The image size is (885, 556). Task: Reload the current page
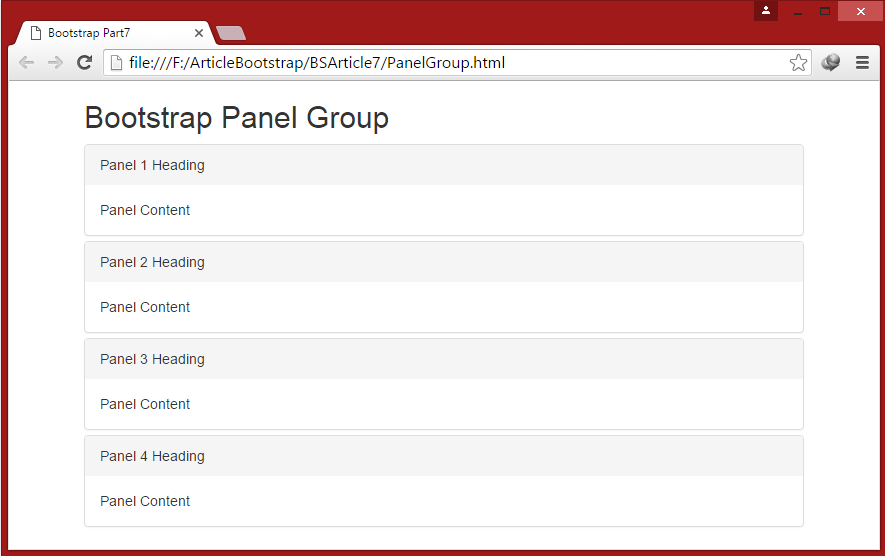click(85, 63)
